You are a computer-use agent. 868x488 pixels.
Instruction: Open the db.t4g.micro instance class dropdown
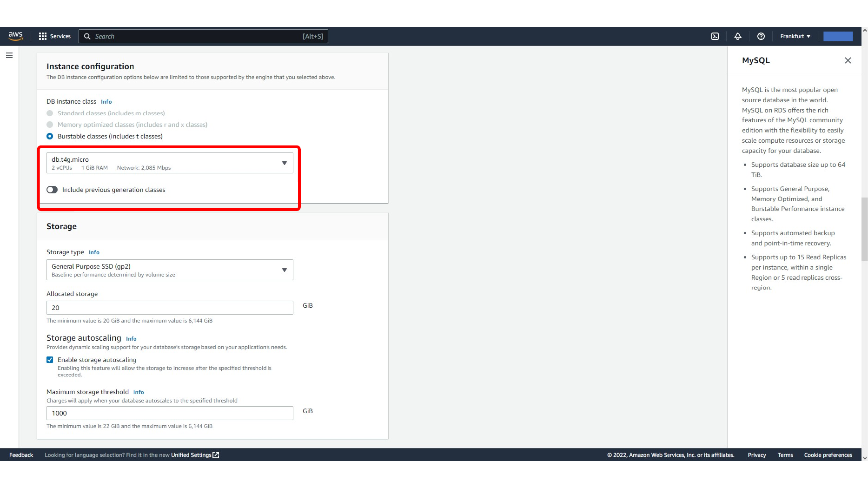[170, 163]
